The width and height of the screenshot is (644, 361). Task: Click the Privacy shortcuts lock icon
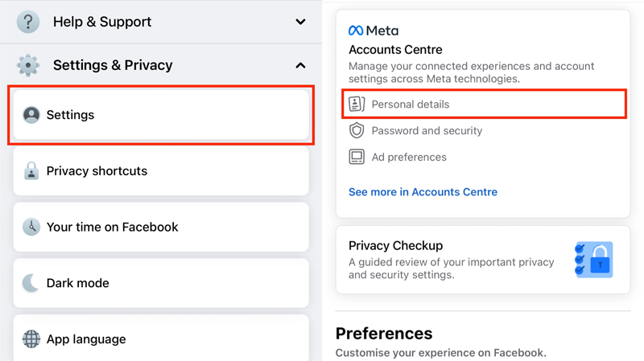click(x=31, y=170)
